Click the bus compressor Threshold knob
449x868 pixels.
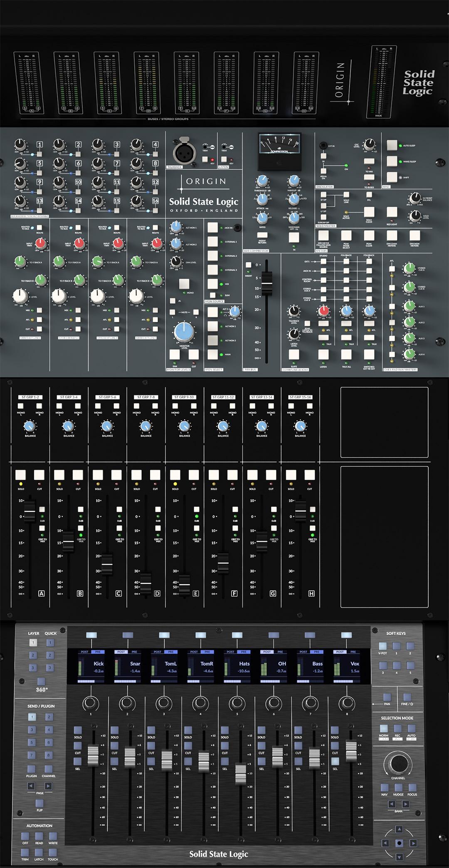262,181
